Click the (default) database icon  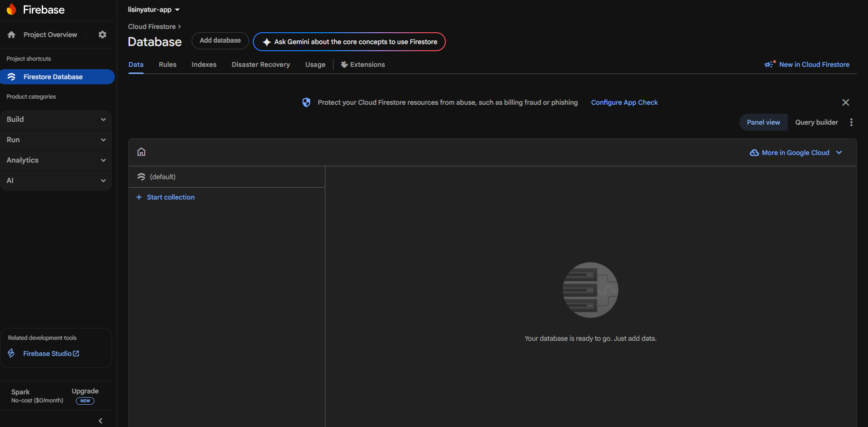click(x=141, y=177)
